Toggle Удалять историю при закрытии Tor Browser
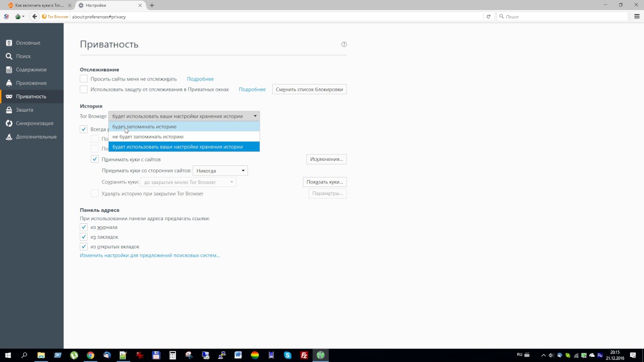Image resolution: width=644 pixels, height=362 pixels. tap(95, 194)
